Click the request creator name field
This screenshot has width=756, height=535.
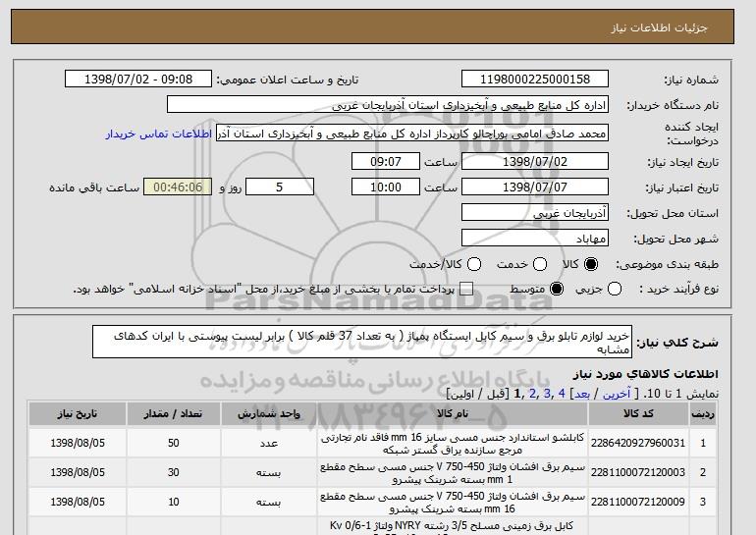point(412,134)
